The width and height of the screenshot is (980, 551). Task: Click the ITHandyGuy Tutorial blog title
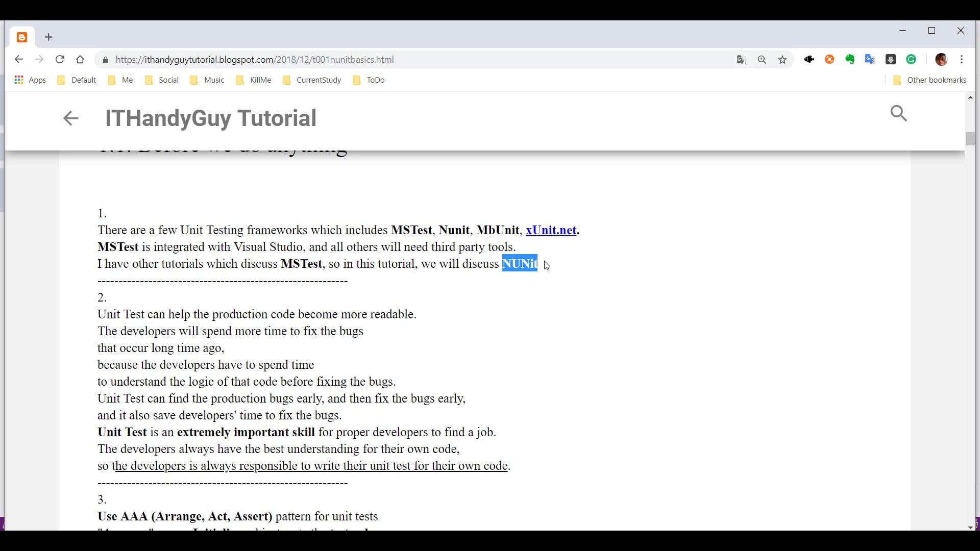211,118
